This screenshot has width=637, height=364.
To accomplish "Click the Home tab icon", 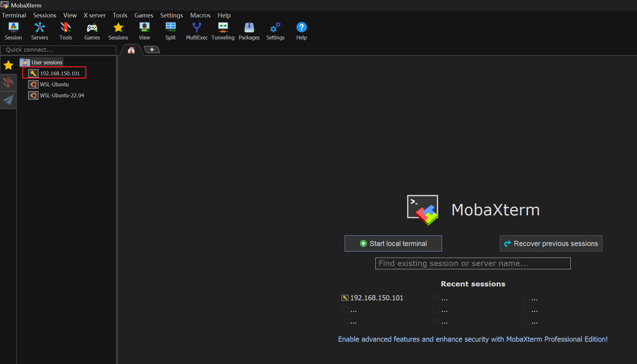I will point(131,50).
